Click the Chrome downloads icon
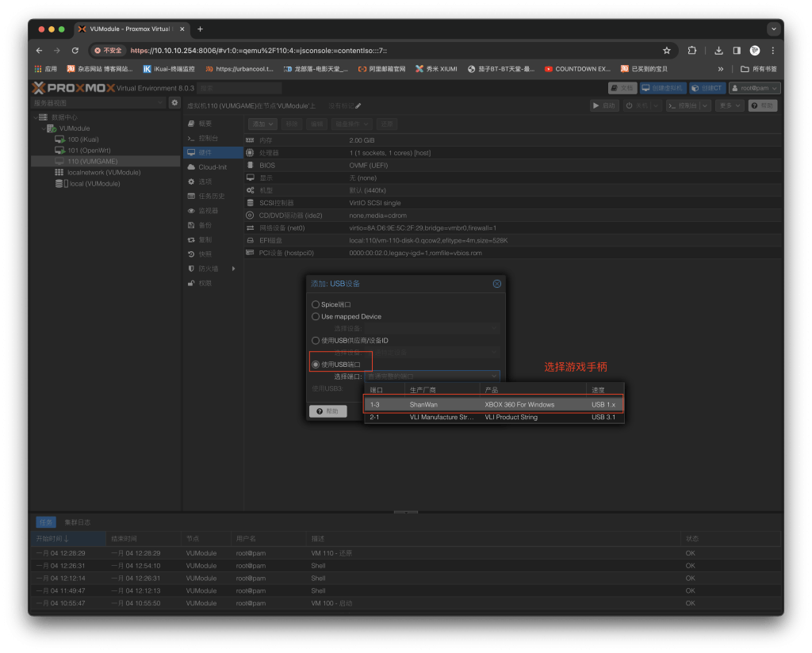This screenshot has height=653, width=812. (718, 50)
